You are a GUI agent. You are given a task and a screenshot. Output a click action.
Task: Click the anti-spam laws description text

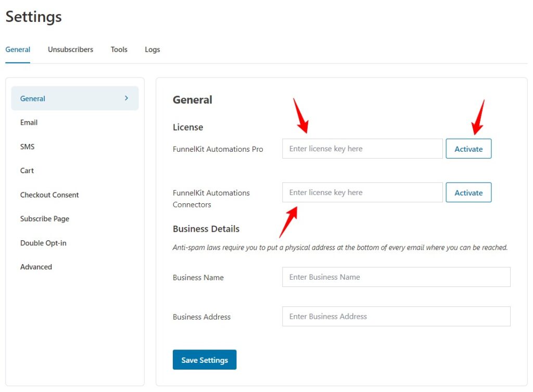340,247
